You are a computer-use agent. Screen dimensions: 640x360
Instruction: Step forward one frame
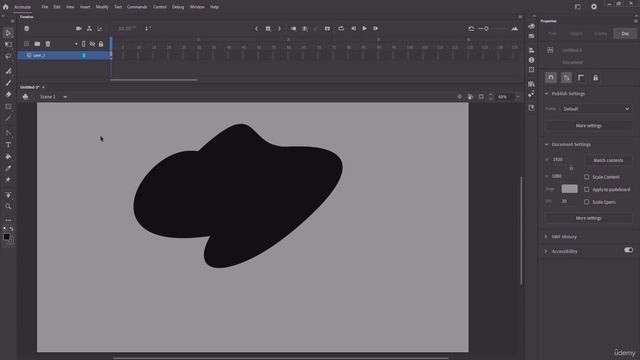coord(376,29)
